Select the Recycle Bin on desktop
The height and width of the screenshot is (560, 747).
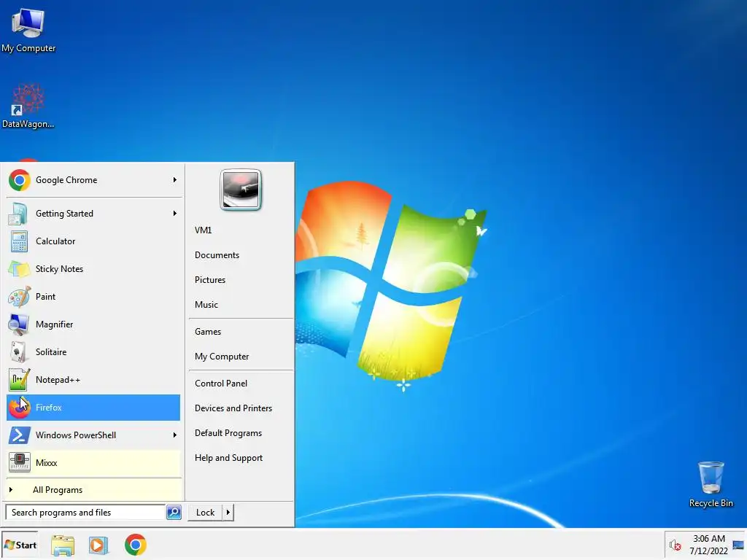click(x=711, y=484)
